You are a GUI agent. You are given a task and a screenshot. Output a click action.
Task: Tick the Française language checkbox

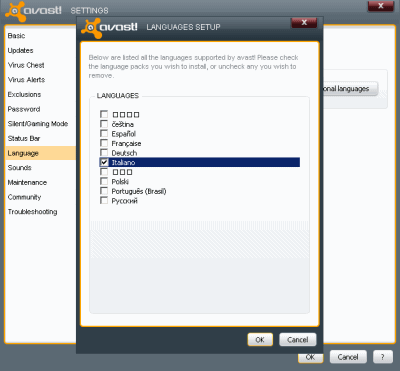[x=104, y=143]
